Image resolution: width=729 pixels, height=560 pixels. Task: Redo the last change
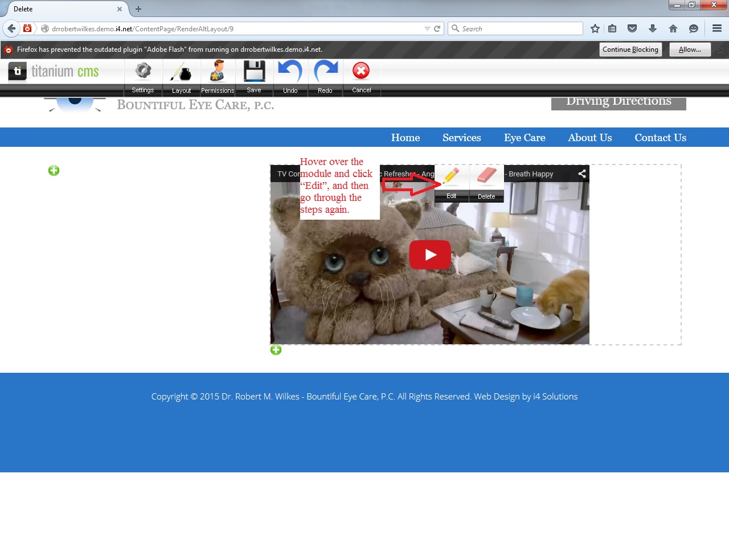tap(325, 76)
